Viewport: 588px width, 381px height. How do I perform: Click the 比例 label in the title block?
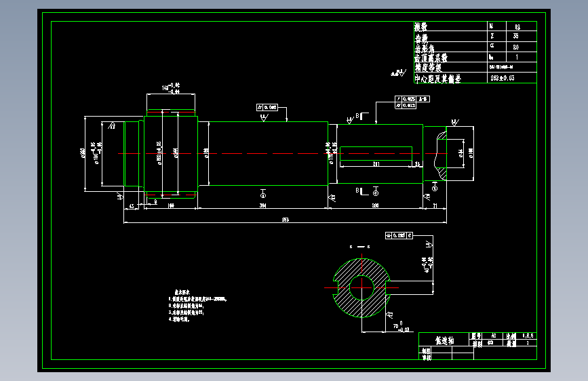coord(511,336)
